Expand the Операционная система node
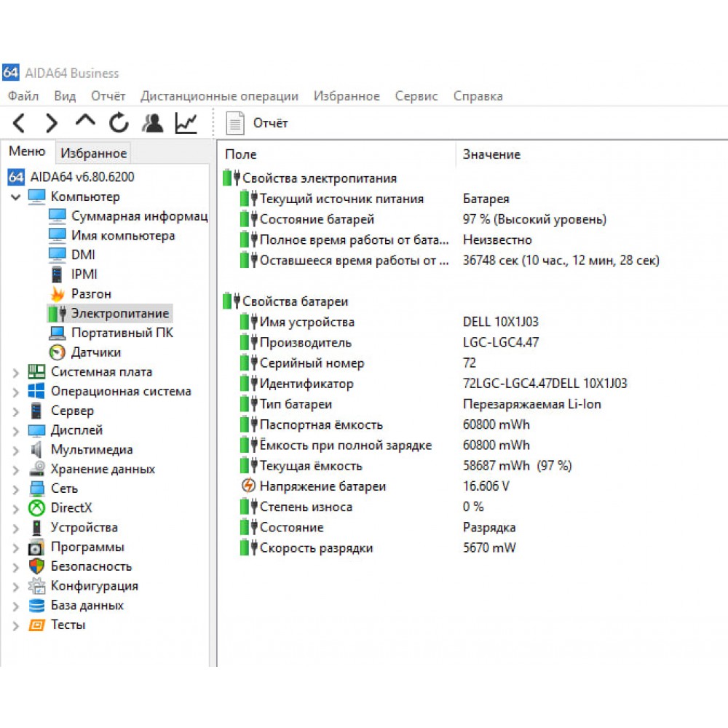The height and width of the screenshot is (728, 728). [15, 392]
